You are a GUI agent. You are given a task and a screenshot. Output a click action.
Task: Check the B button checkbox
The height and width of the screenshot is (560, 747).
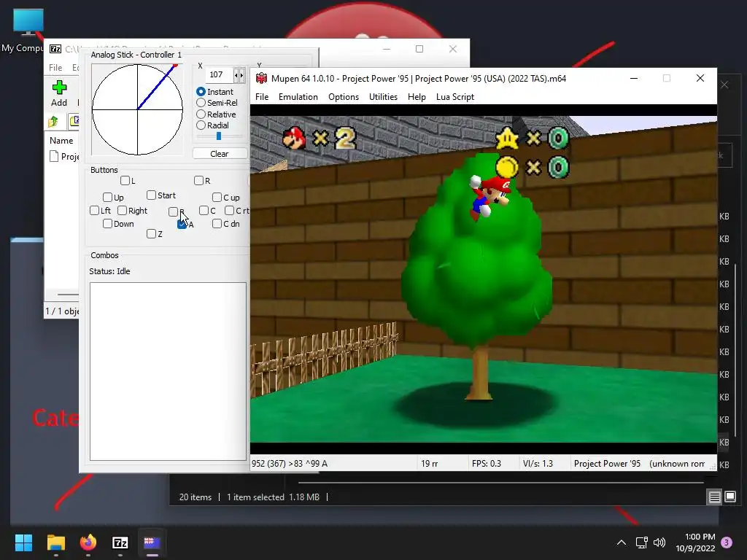click(x=173, y=211)
